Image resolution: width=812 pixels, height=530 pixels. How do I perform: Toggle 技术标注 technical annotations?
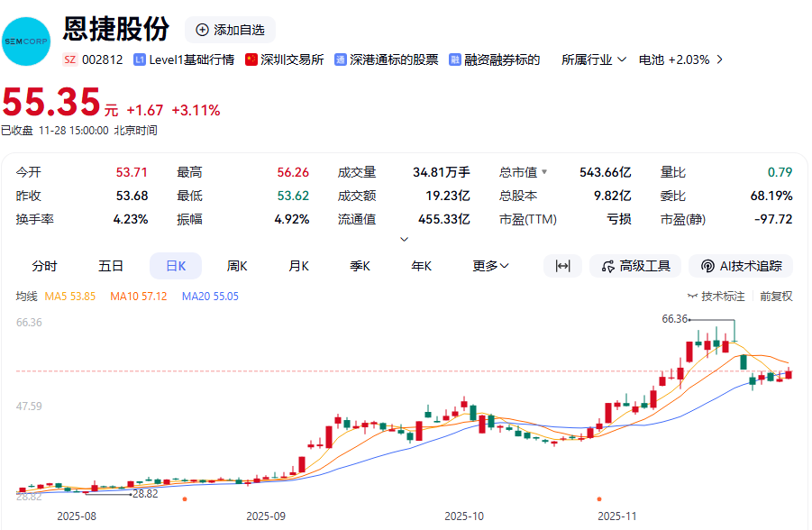716,296
